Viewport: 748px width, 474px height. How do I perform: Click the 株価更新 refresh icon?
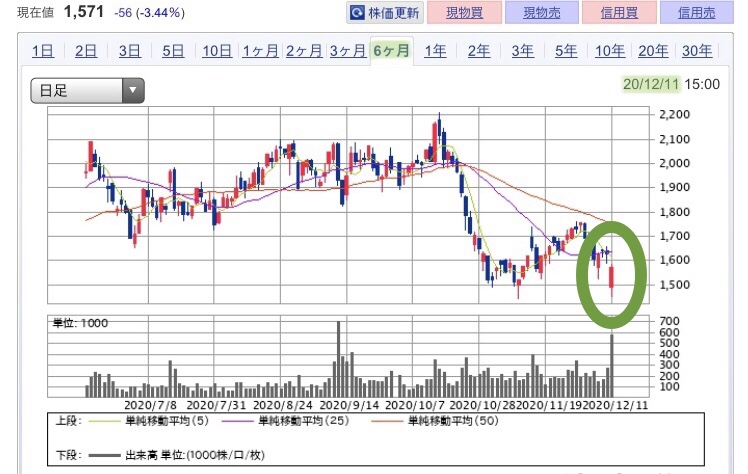(x=357, y=12)
